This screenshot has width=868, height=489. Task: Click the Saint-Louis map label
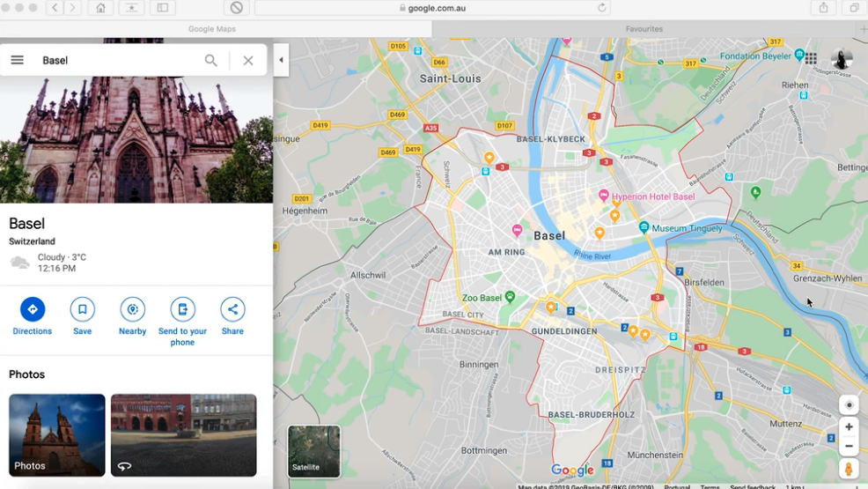pyautogui.click(x=450, y=78)
